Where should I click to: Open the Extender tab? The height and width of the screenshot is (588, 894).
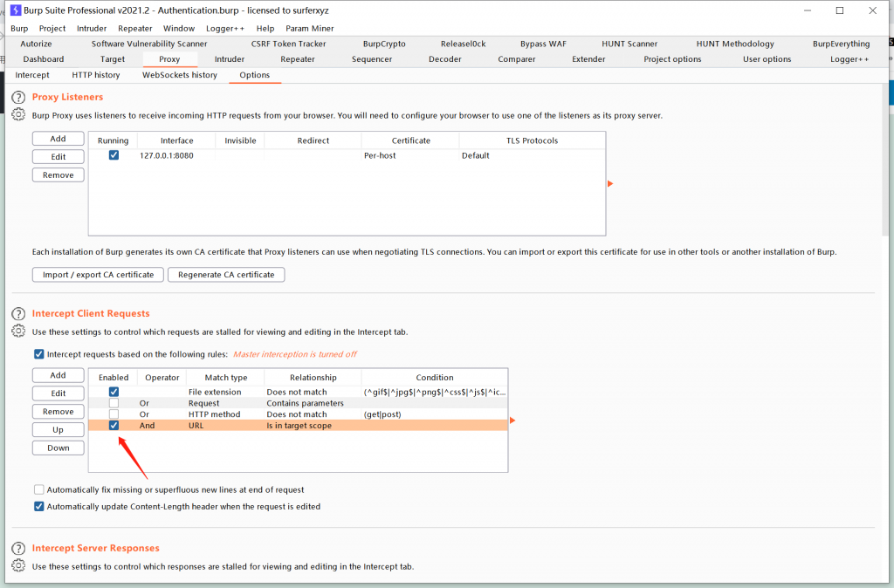click(x=588, y=59)
